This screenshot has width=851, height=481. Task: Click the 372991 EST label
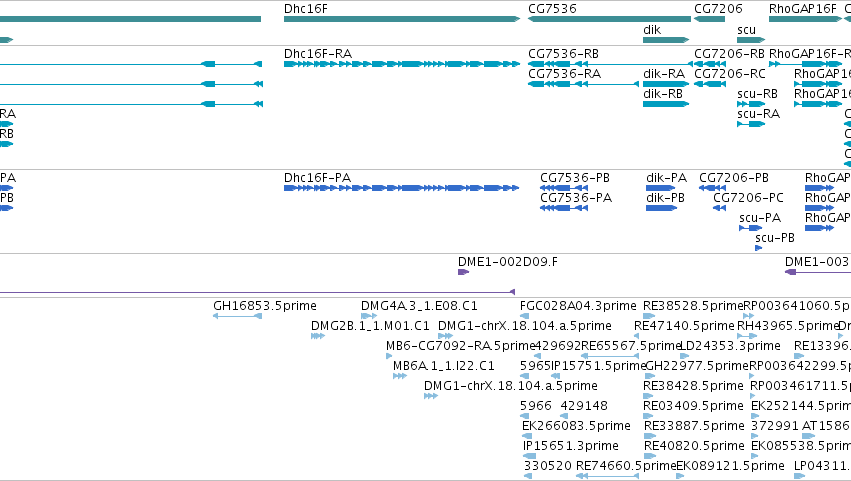[x=774, y=426]
